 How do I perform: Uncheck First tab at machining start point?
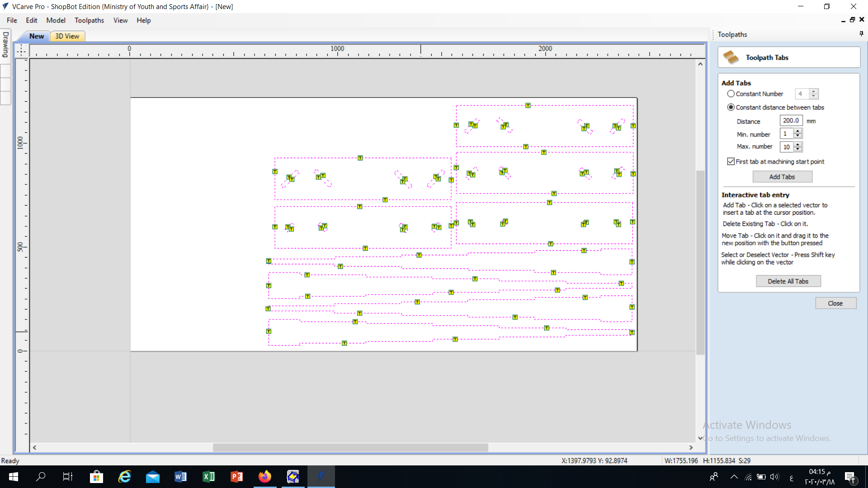point(731,161)
